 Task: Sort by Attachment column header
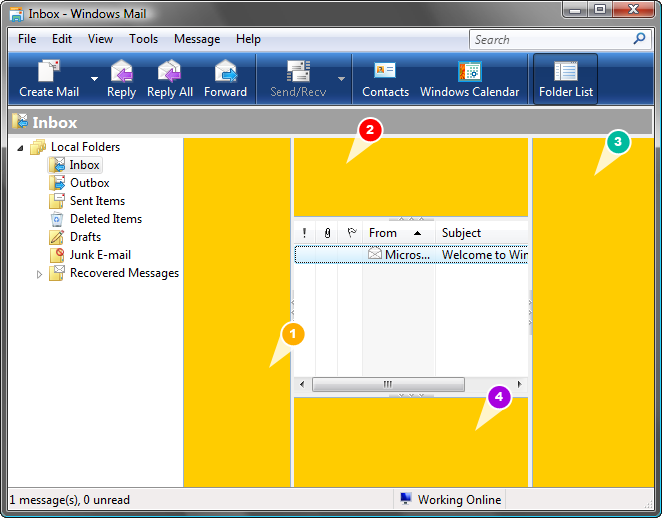point(327,233)
